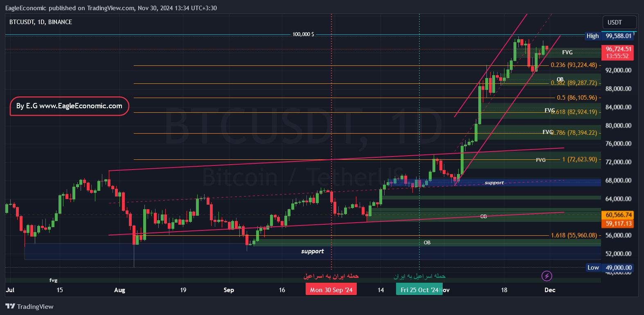Click the support label in the lower blue zone
Image resolution: width=644 pixels, height=315 pixels.
pos(312,251)
